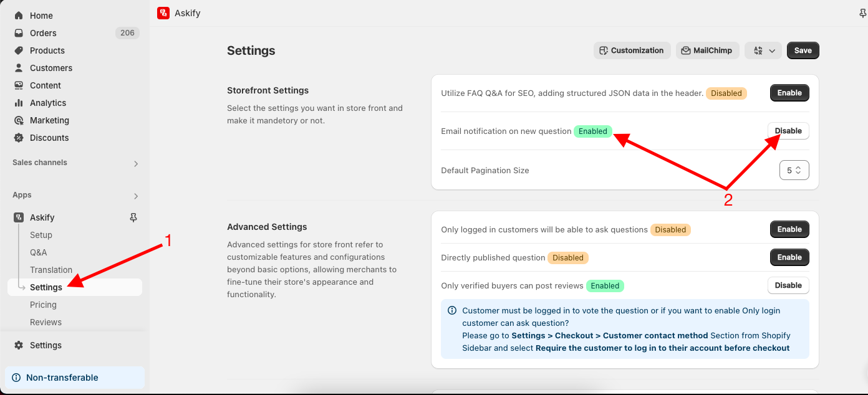Disable Only verified buyers can post reviews
The height and width of the screenshot is (395, 868).
pyautogui.click(x=788, y=285)
